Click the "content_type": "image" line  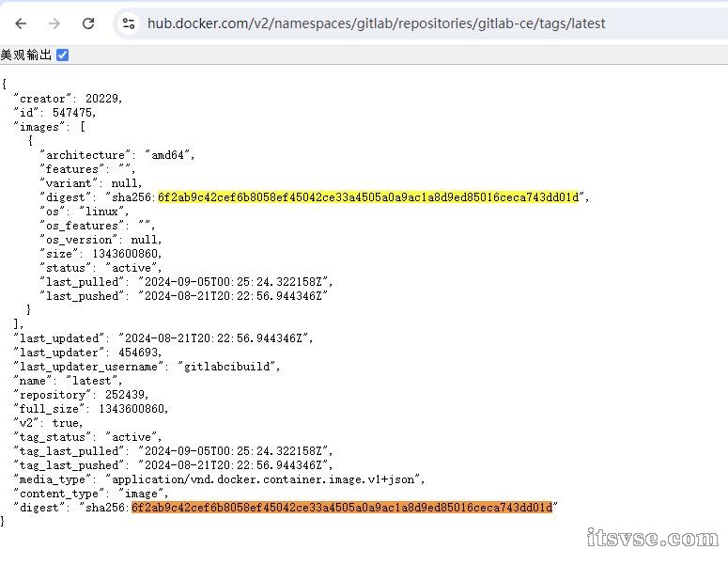coord(90,494)
